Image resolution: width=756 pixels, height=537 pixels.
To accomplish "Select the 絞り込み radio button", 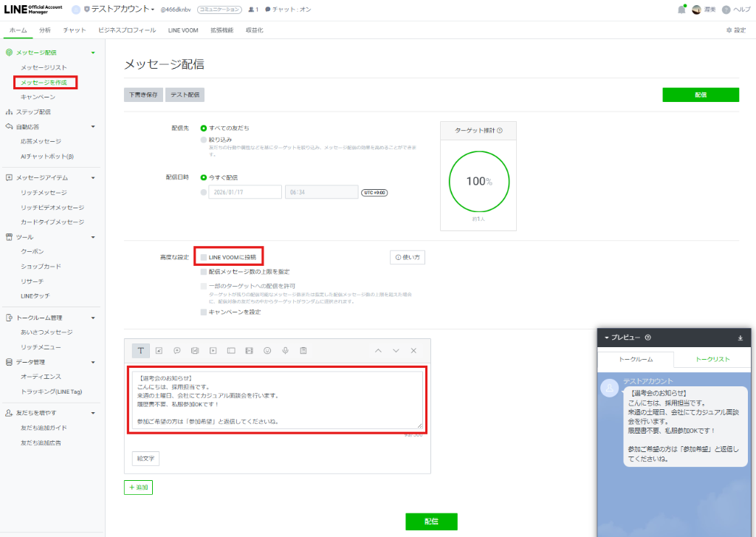I will coord(204,139).
